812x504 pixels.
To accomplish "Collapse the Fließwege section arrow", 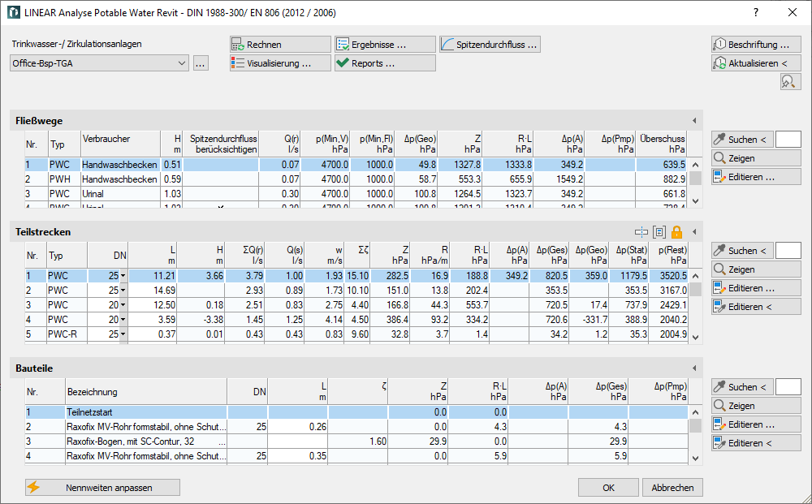I will 694,121.
